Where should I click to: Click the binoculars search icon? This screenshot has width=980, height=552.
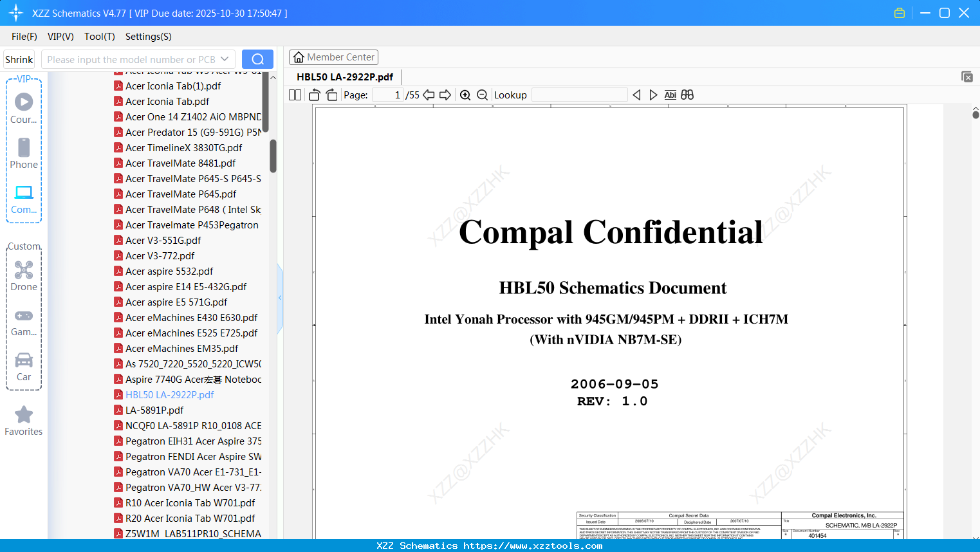coord(687,95)
